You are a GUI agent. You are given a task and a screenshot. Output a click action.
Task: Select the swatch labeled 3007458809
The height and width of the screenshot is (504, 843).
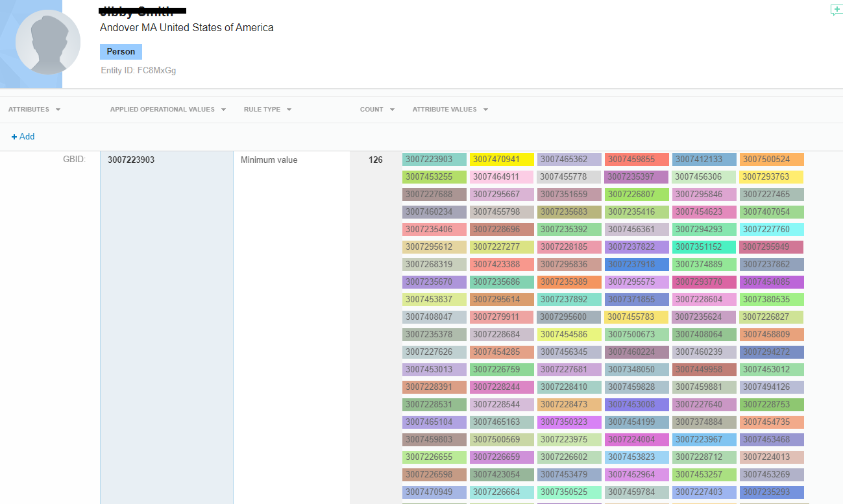coord(772,335)
